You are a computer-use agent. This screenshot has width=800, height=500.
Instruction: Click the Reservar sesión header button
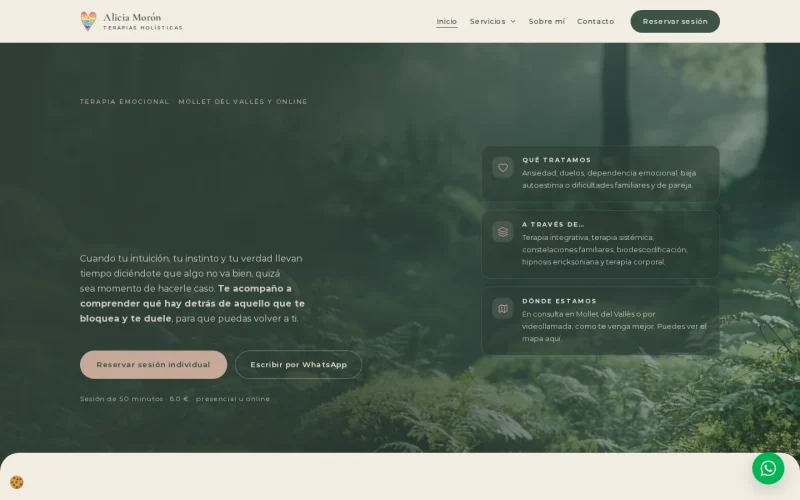point(675,21)
